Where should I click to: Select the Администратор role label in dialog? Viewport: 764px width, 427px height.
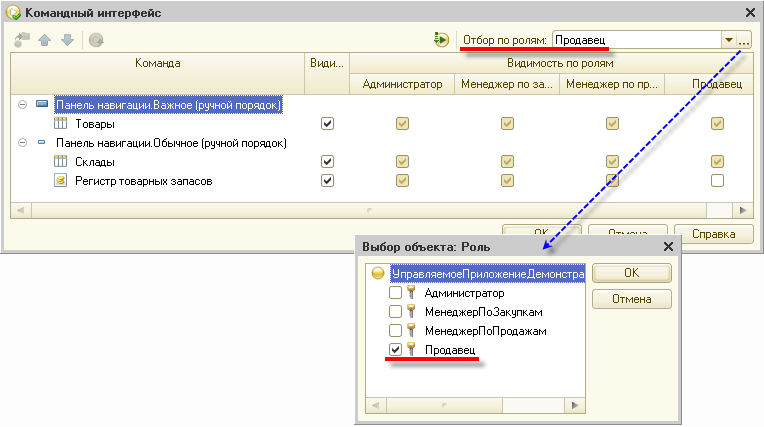(464, 293)
